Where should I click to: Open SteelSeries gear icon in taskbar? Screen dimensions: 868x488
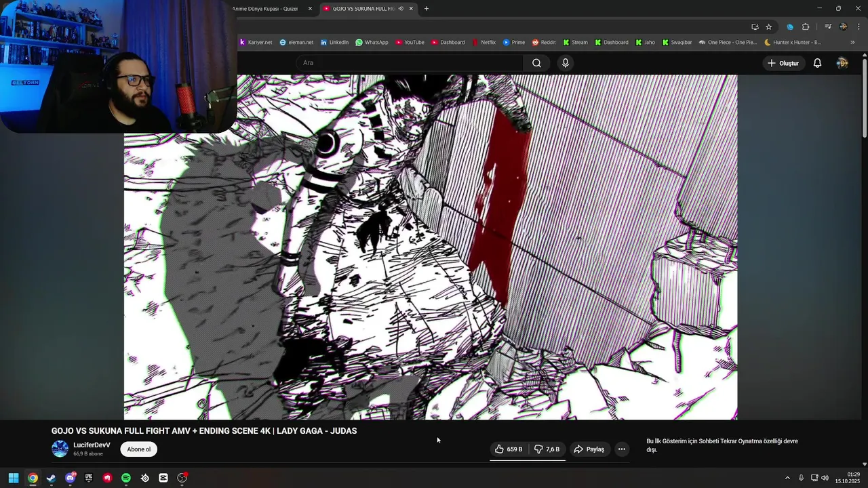(144, 478)
